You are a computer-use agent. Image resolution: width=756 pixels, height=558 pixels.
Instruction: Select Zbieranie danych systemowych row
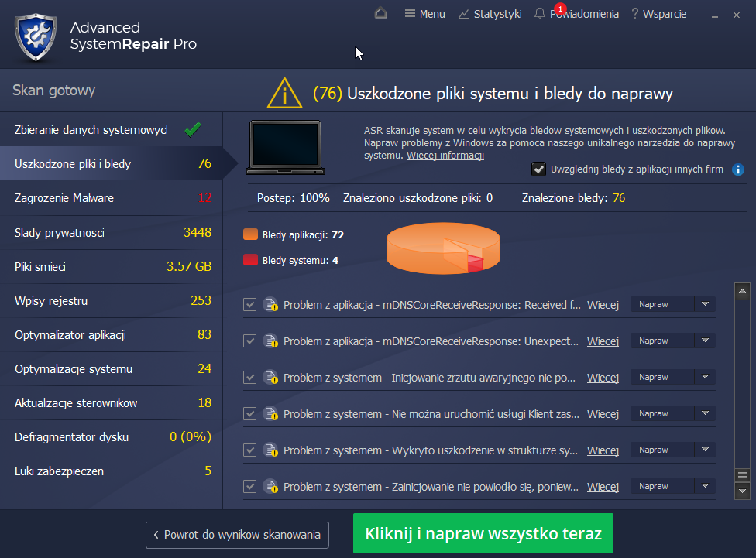click(112, 129)
